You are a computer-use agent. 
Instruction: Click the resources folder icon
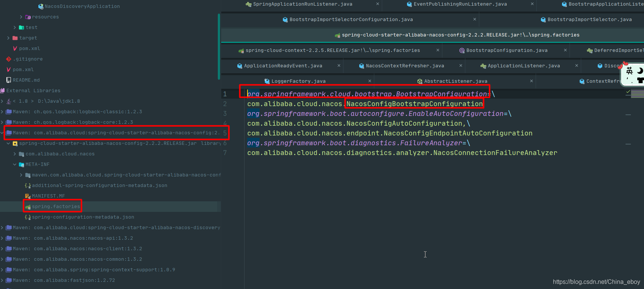pos(28,17)
